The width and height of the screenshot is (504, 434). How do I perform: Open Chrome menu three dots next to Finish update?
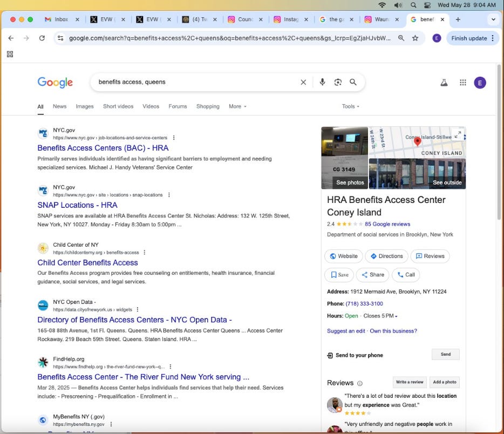(493, 38)
